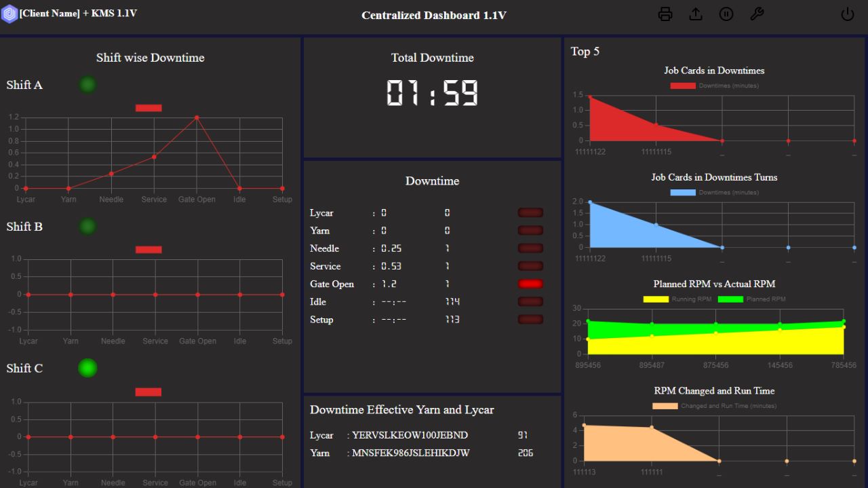Screen dimensions: 868x488
Task: Click Yarn effective value 206
Action: pos(525,453)
